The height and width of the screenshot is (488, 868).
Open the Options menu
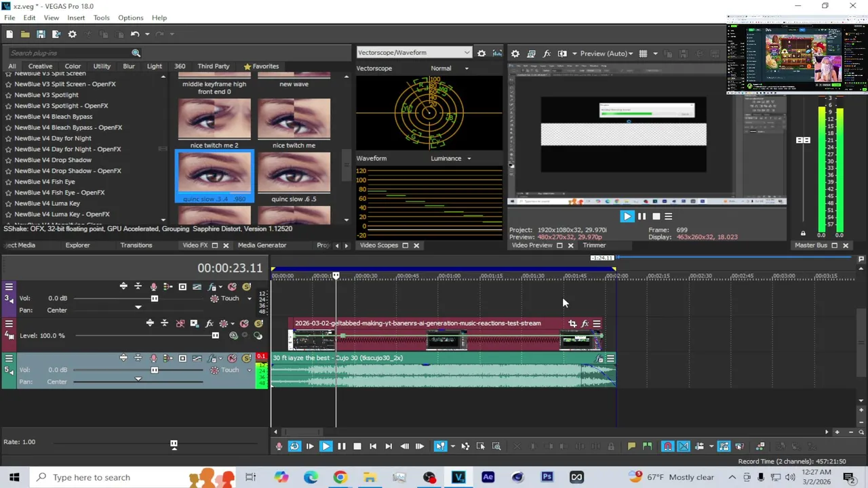click(x=131, y=18)
